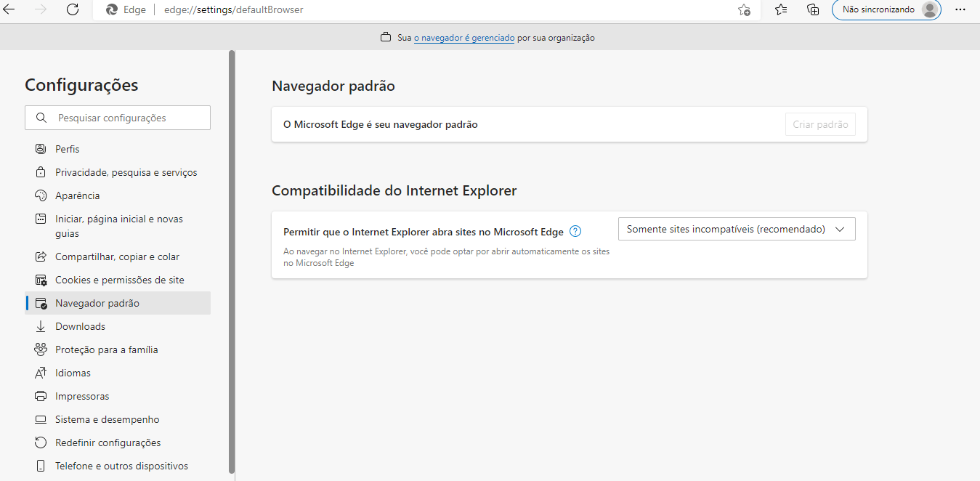980x481 pixels.
Task: Open Cookies e permissões de site
Action: coord(118,280)
